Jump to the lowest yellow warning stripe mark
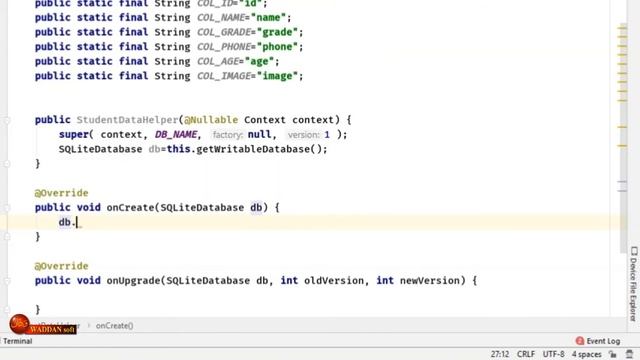This screenshot has width=640, height=360. point(622,146)
